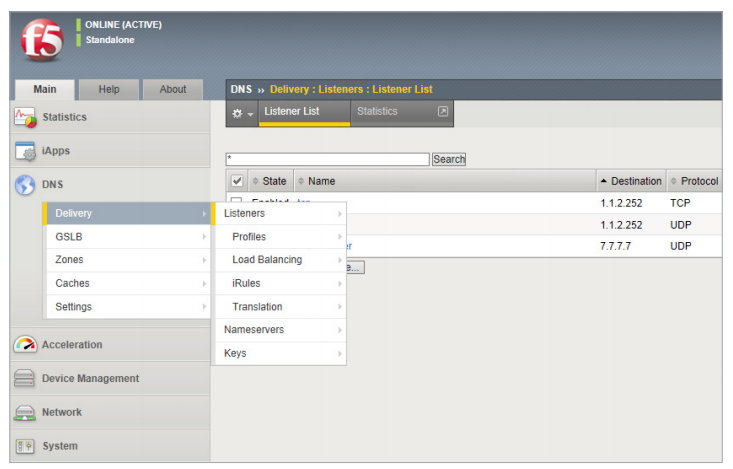Open the Device Management icon
Image resolution: width=733 pixels, height=469 pixels.
(25, 378)
